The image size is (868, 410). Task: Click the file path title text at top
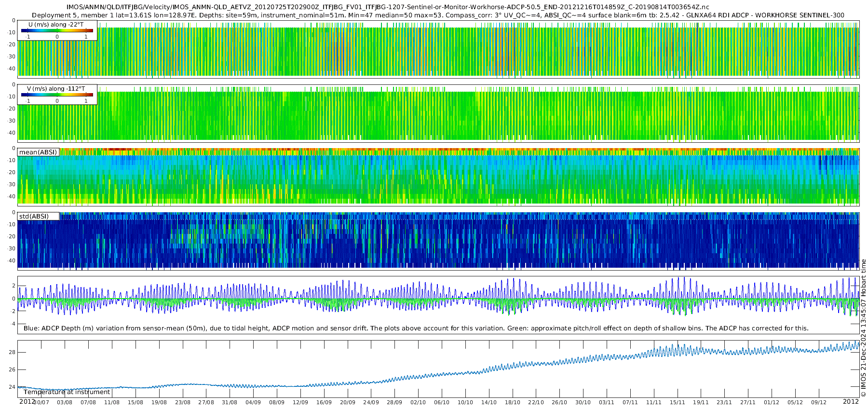pos(388,7)
